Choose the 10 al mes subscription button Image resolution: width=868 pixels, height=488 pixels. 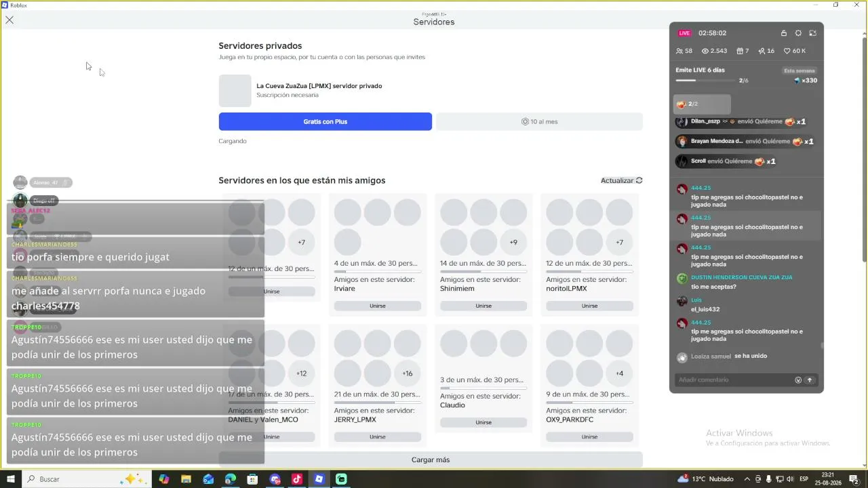click(539, 121)
